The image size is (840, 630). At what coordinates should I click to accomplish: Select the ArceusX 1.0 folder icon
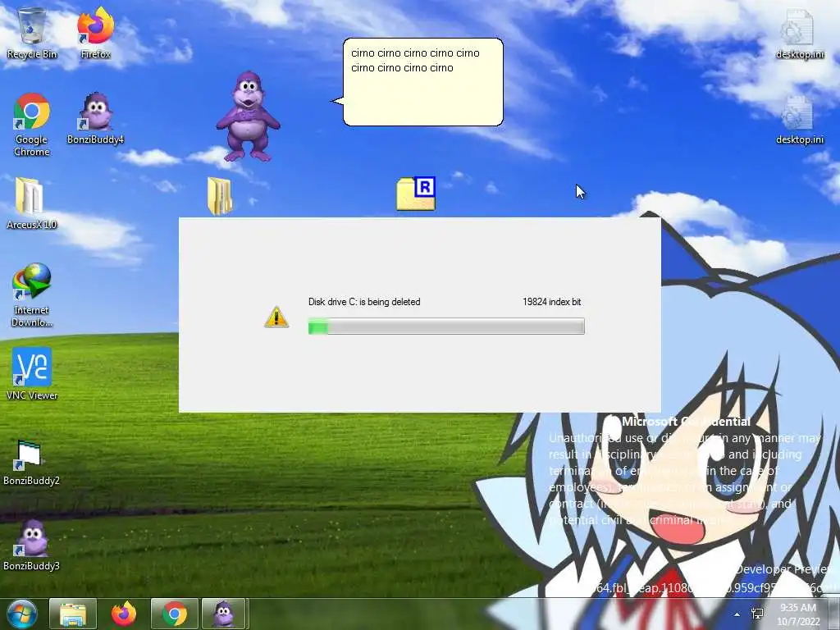point(32,203)
